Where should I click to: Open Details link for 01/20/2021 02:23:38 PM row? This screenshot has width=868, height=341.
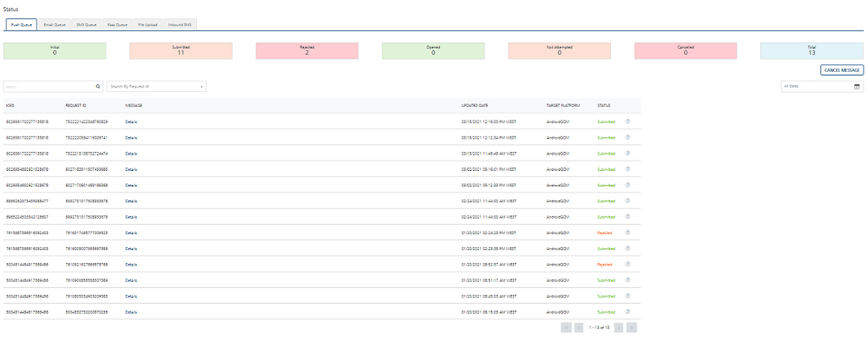coord(131,248)
